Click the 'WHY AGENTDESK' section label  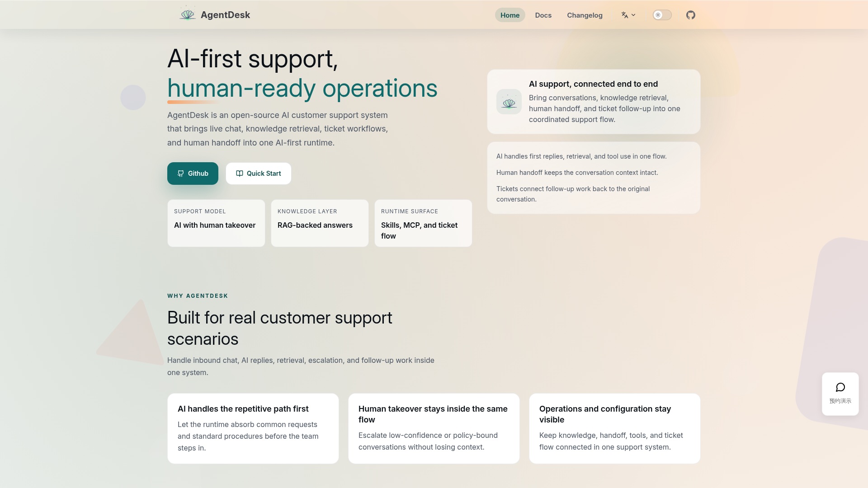(x=198, y=296)
